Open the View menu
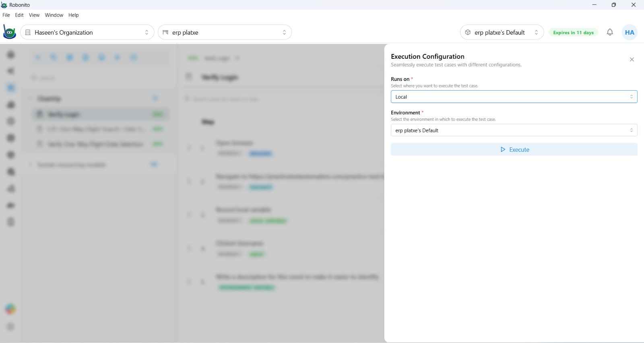 (x=34, y=15)
